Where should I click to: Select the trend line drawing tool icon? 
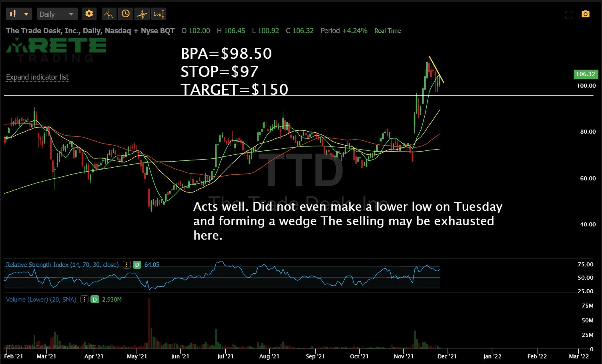click(x=108, y=14)
